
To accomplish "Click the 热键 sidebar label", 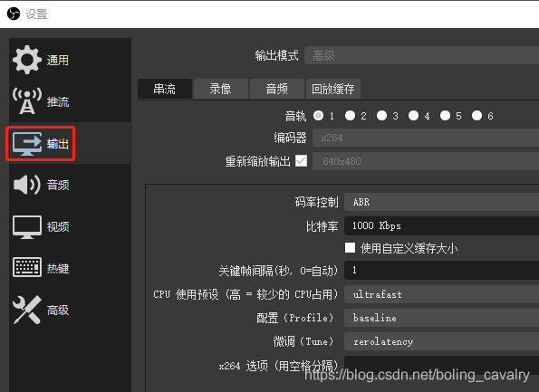I will coord(58,268).
